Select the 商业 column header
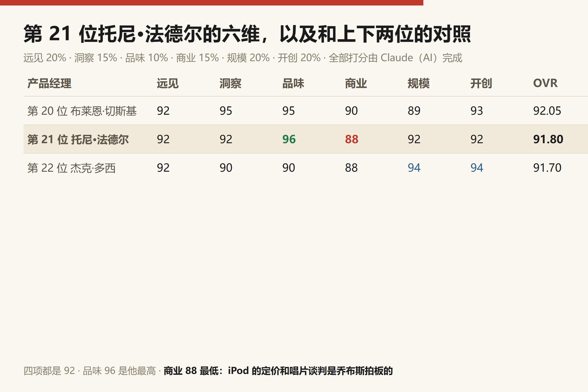 [x=356, y=83]
